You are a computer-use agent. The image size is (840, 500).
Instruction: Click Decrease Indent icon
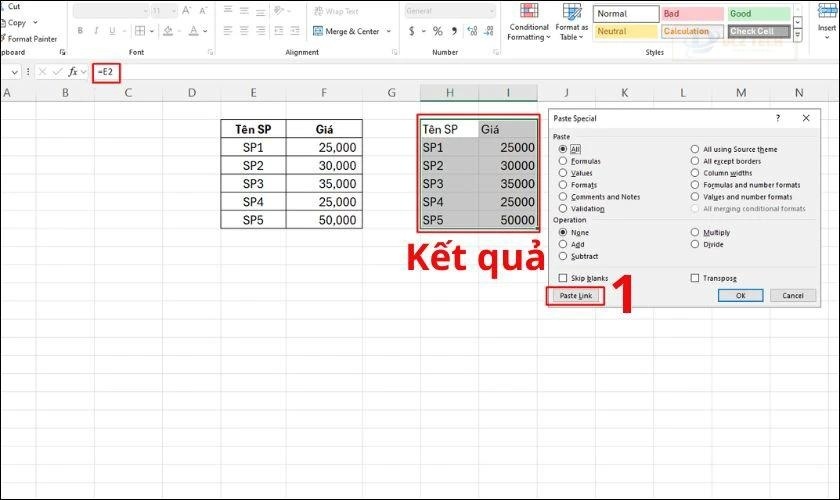pos(279,31)
